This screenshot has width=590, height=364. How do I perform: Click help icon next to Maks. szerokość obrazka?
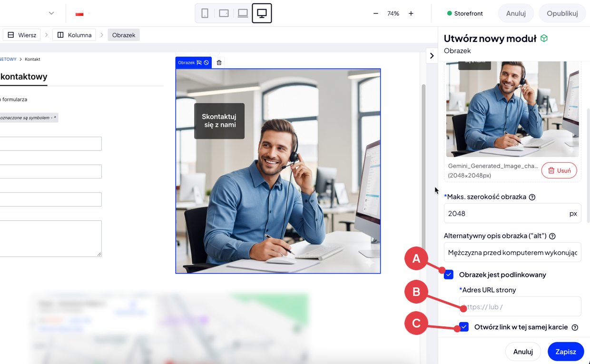(532, 197)
